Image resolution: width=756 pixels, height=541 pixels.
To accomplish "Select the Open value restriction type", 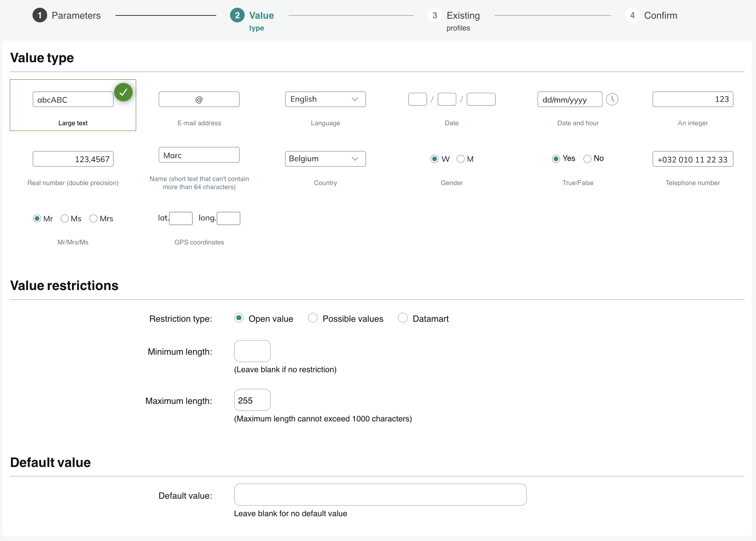I will click(x=239, y=318).
